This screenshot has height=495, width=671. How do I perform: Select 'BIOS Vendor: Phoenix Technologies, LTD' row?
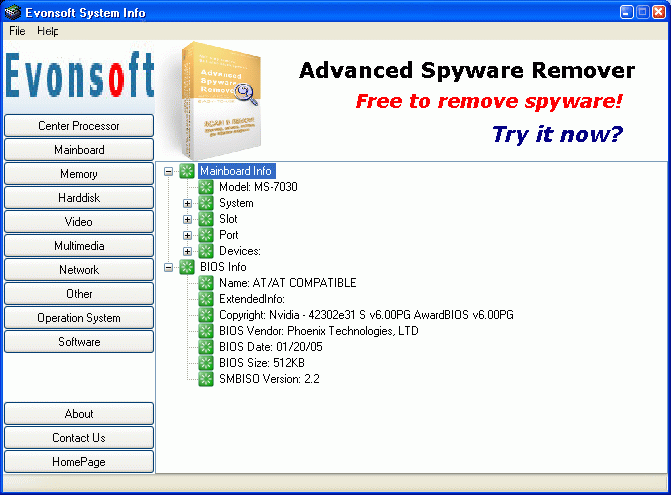(x=319, y=331)
